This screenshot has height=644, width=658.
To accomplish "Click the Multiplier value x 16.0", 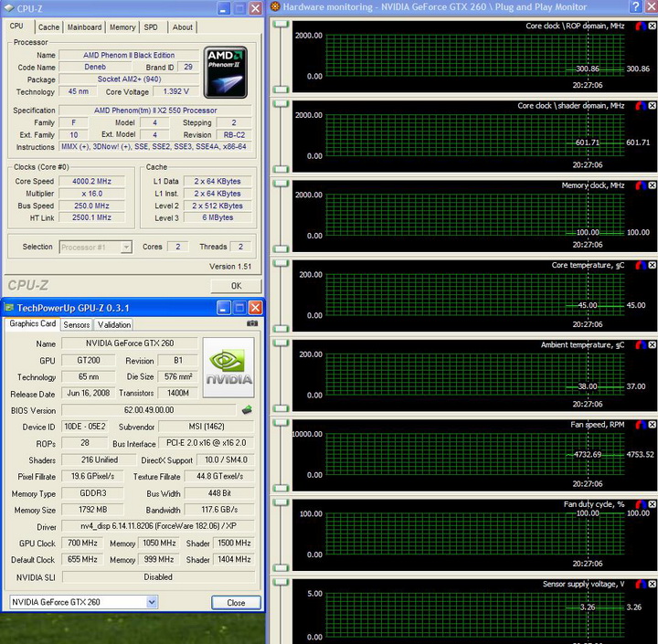I will point(92,194).
